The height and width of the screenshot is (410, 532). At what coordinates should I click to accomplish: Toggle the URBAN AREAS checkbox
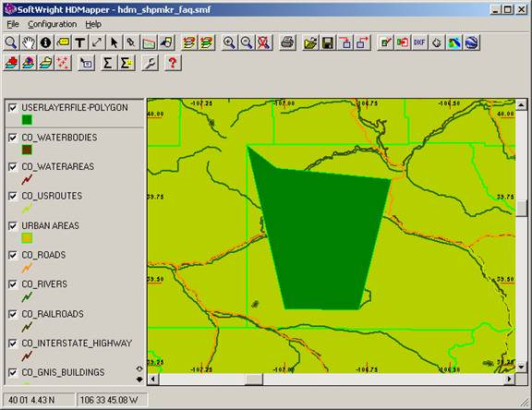pyautogui.click(x=13, y=225)
